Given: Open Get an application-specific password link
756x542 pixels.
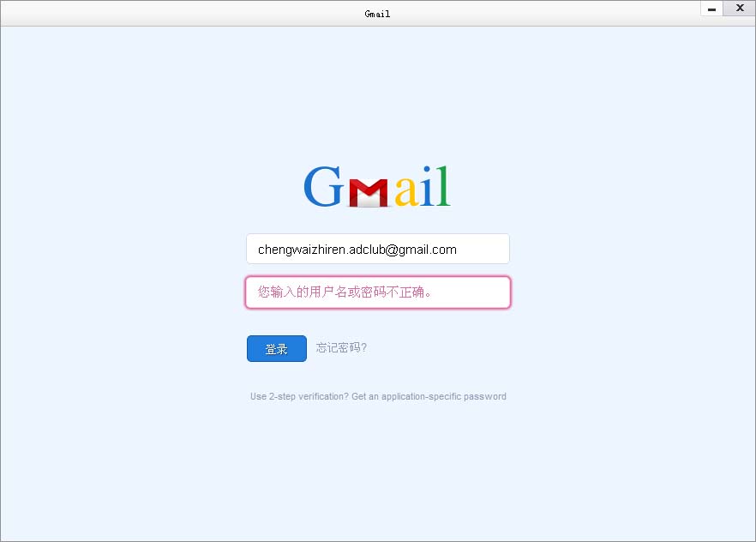Looking at the screenshot, I should [x=429, y=396].
